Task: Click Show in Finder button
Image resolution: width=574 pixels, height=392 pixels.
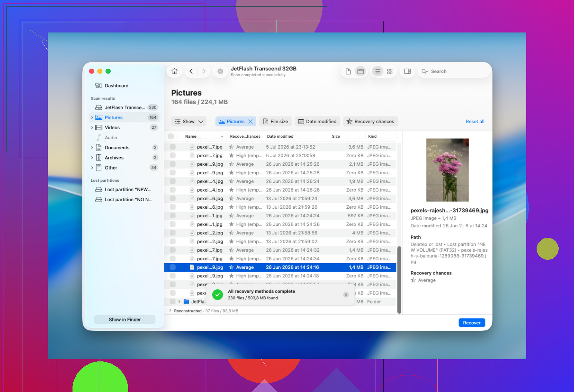Action: pos(125,320)
